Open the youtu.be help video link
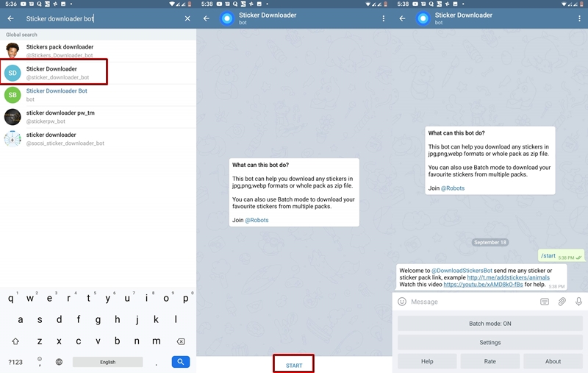The width and height of the screenshot is (588, 373). [483, 285]
